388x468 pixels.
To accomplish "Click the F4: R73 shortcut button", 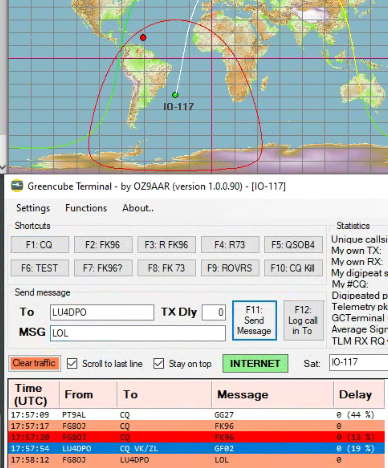I will 230,245.
